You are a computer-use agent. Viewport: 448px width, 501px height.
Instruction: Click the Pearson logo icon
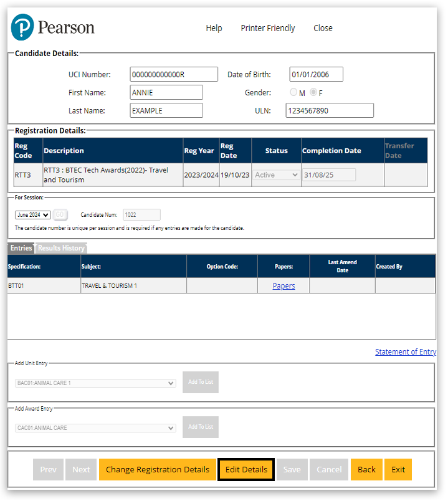click(x=23, y=27)
